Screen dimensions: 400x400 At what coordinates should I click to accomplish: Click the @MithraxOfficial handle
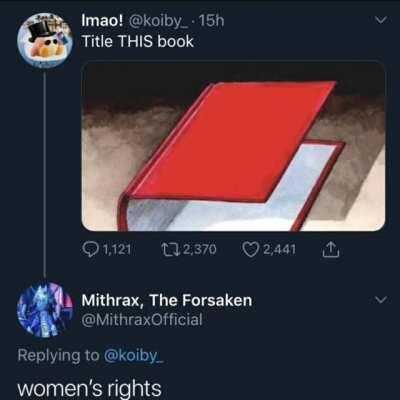(142, 320)
